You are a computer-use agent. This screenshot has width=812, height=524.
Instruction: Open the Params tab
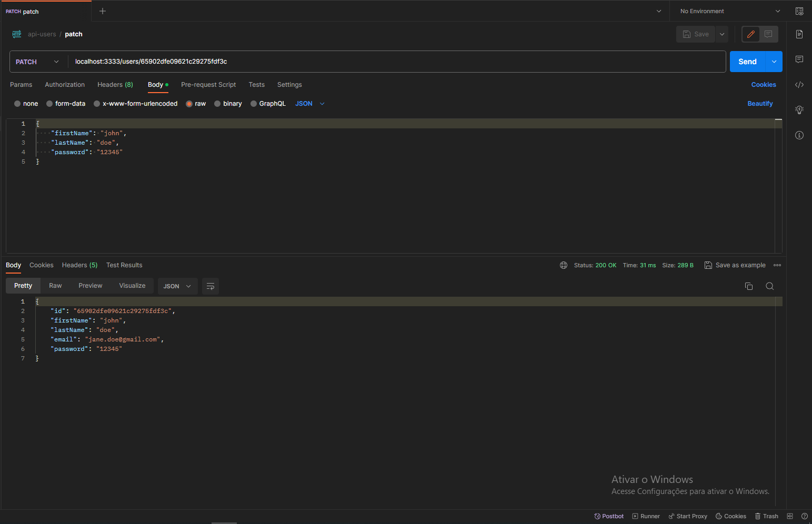21,85
